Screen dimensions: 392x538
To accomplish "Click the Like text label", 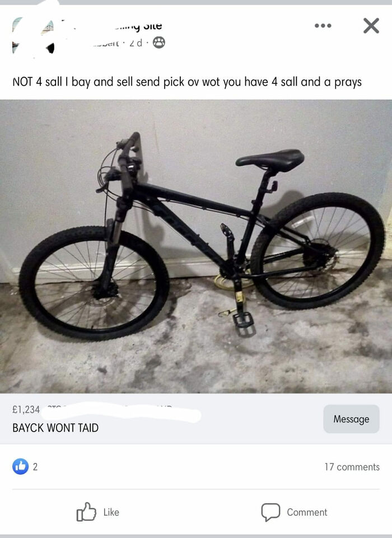I will pyautogui.click(x=111, y=512).
